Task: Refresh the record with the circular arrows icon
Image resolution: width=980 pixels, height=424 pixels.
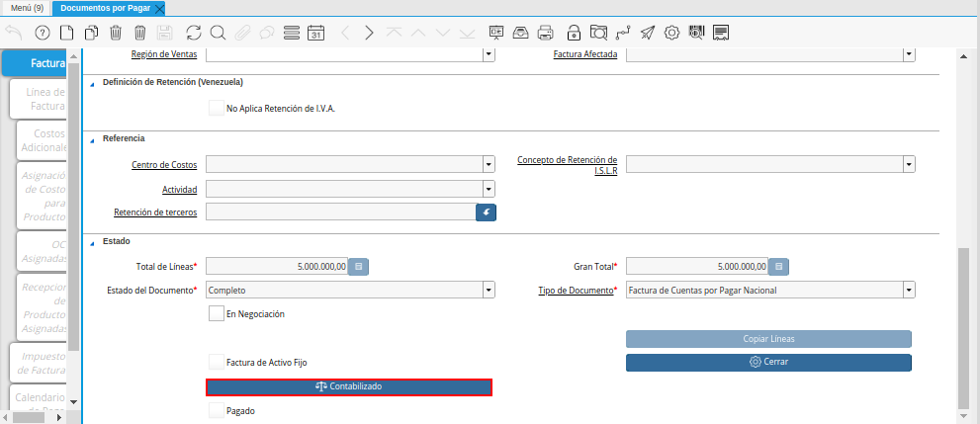Action: click(x=194, y=33)
